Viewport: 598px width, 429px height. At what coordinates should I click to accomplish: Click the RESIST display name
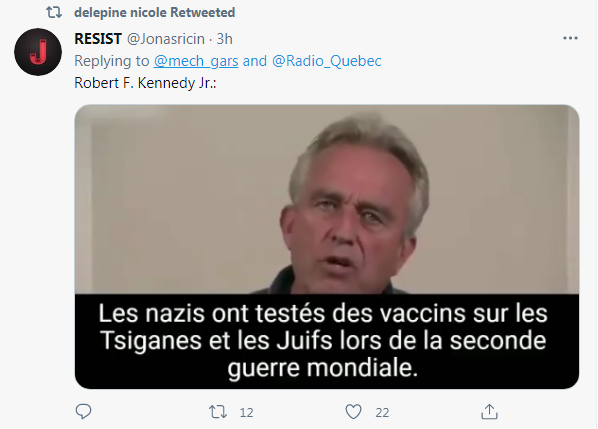point(98,39)
